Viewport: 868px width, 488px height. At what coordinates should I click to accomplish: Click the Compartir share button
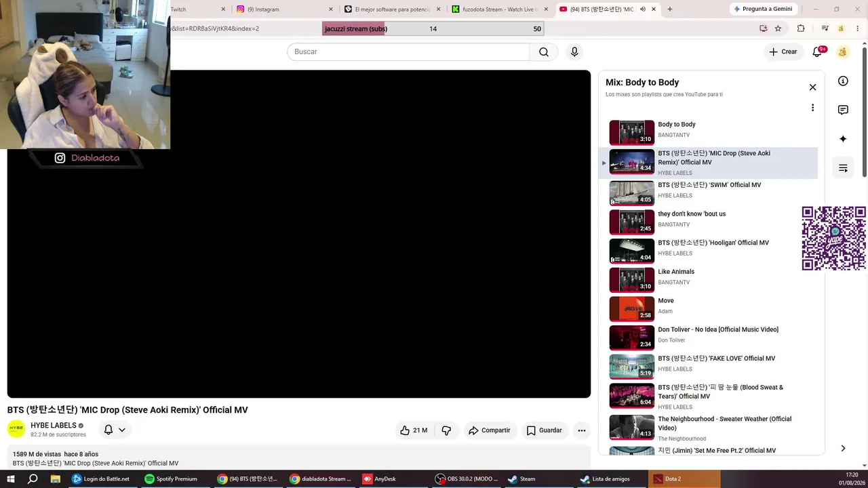point(489,430)
